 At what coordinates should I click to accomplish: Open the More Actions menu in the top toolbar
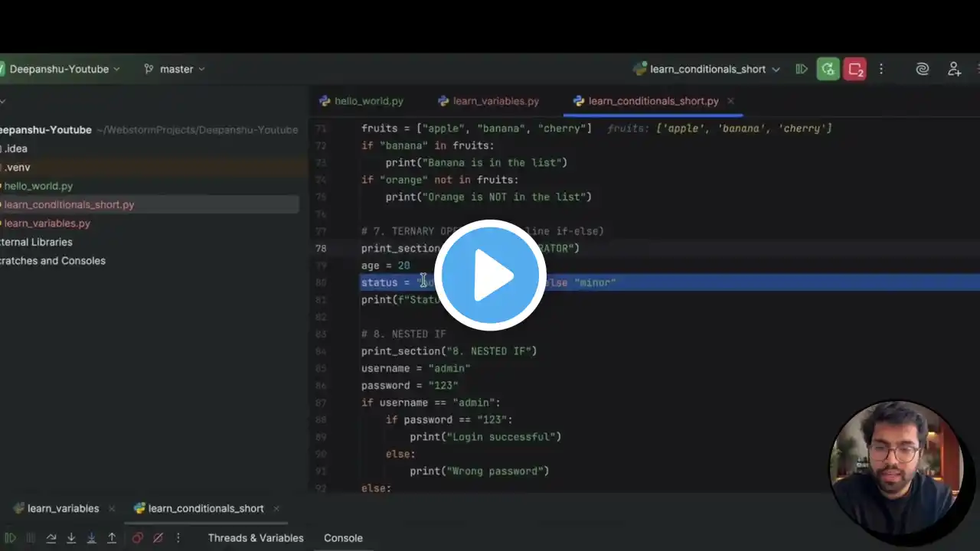click(881, 69)
